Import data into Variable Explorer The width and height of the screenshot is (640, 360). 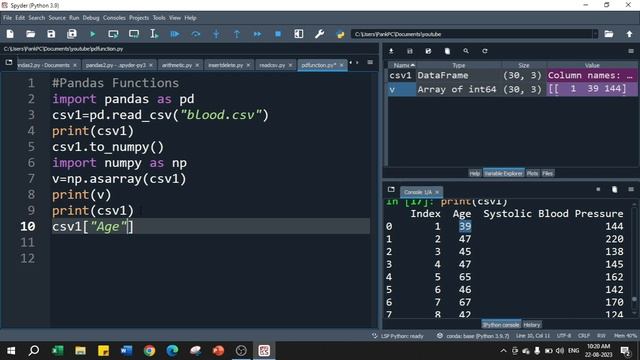(391, 51)
